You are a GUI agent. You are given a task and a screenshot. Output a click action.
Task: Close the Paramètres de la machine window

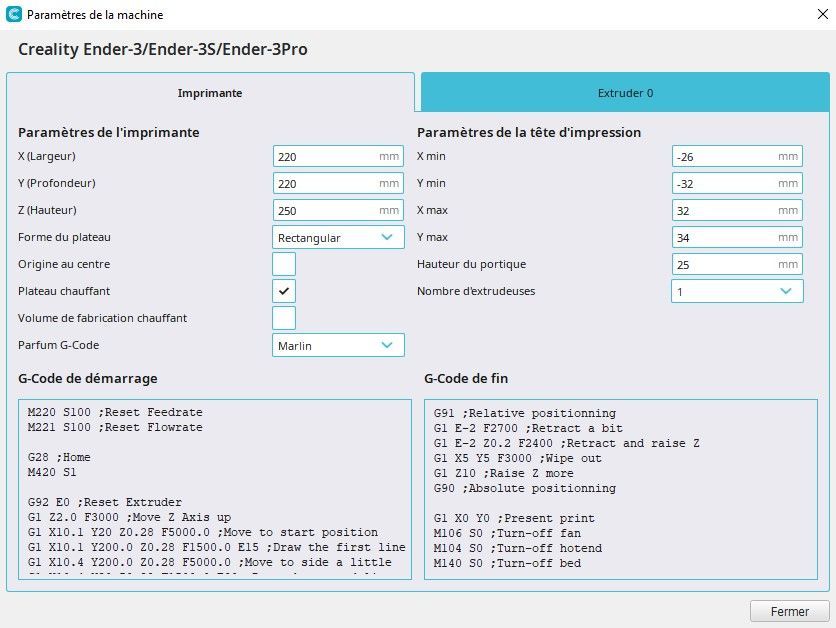point(823,14)
